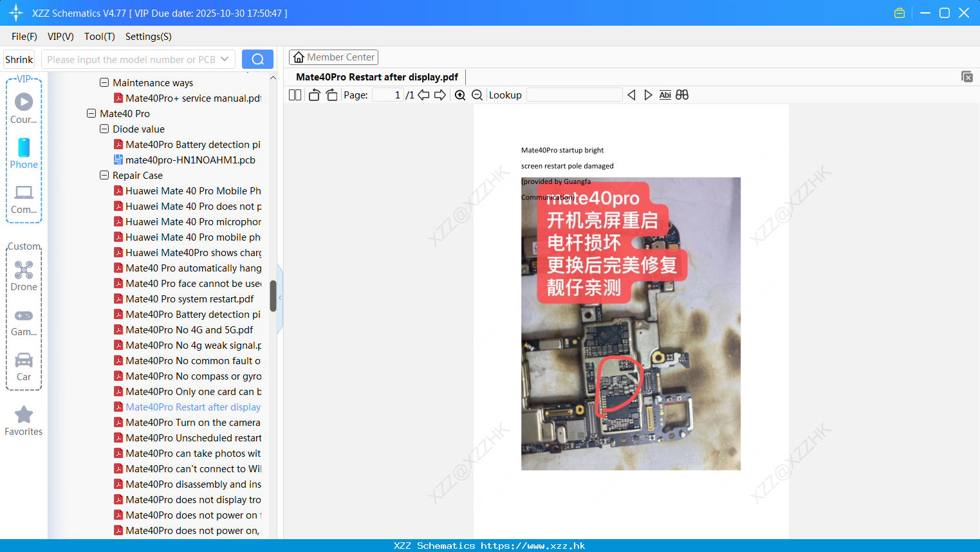Open the Courses sidebar section
This screenshot has height=552, width=980.
[24, 109]
